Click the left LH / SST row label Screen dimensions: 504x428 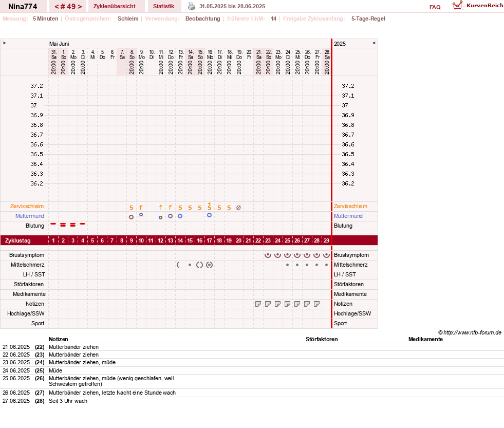[x=34, y=274]
